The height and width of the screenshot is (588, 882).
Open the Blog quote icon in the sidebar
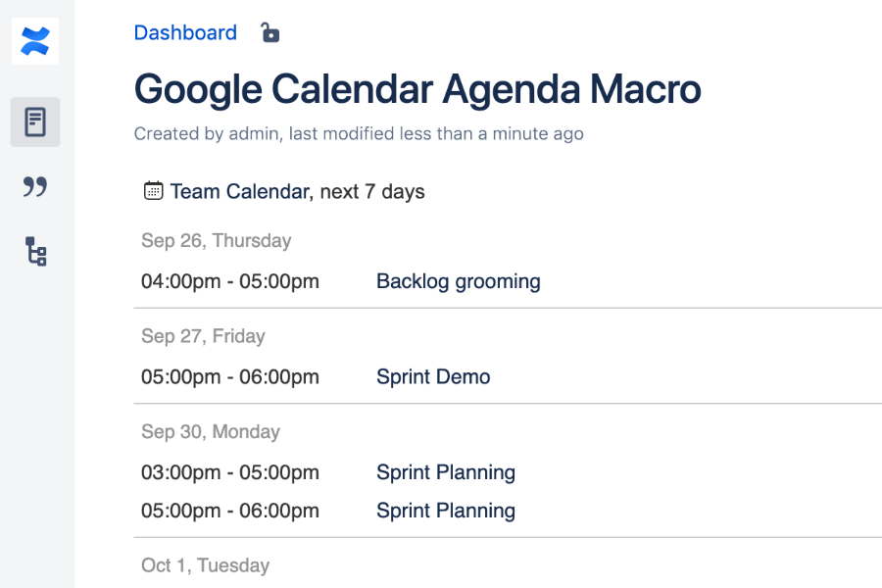pos(35,186)
